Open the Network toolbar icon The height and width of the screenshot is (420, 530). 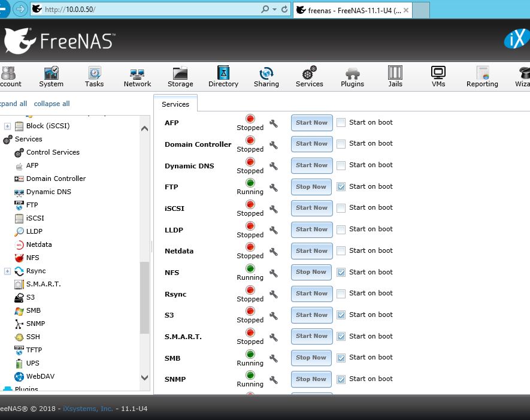[x=137, y=77]
